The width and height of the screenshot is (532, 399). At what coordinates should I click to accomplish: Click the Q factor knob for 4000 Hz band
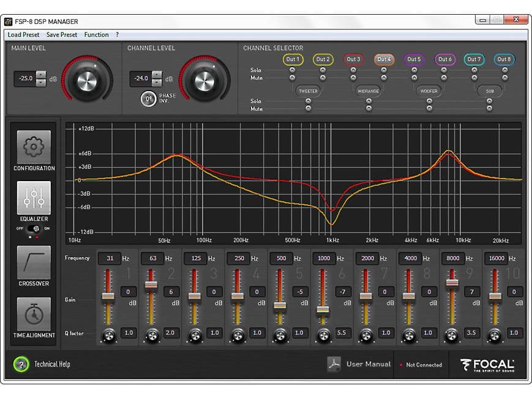point(409,335)
